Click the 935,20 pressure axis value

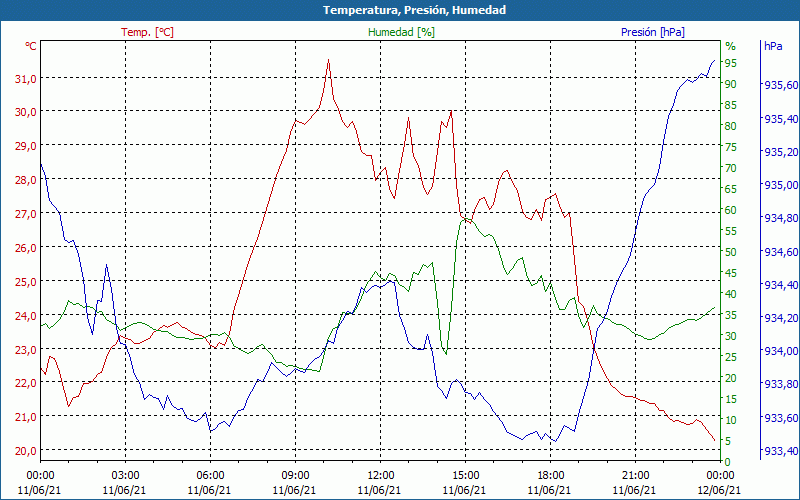point(781,152)
